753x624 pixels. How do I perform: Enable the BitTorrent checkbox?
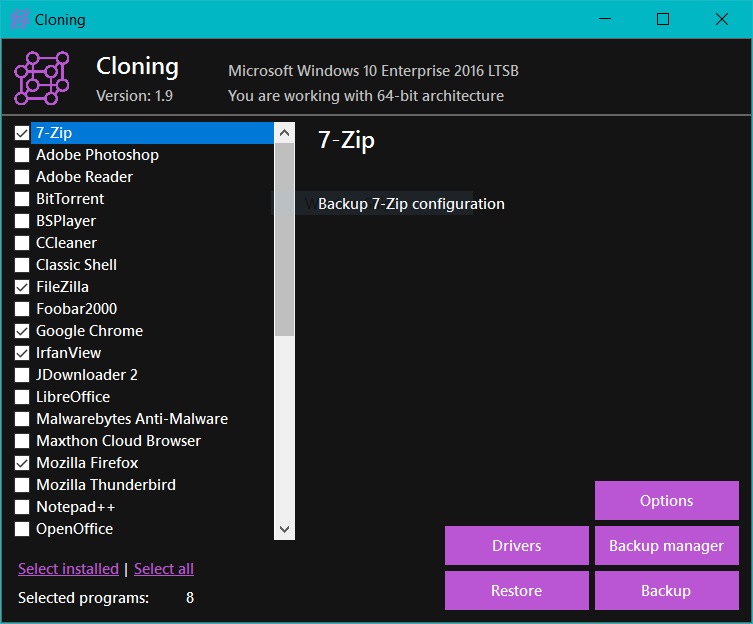[x=22, y=199]
